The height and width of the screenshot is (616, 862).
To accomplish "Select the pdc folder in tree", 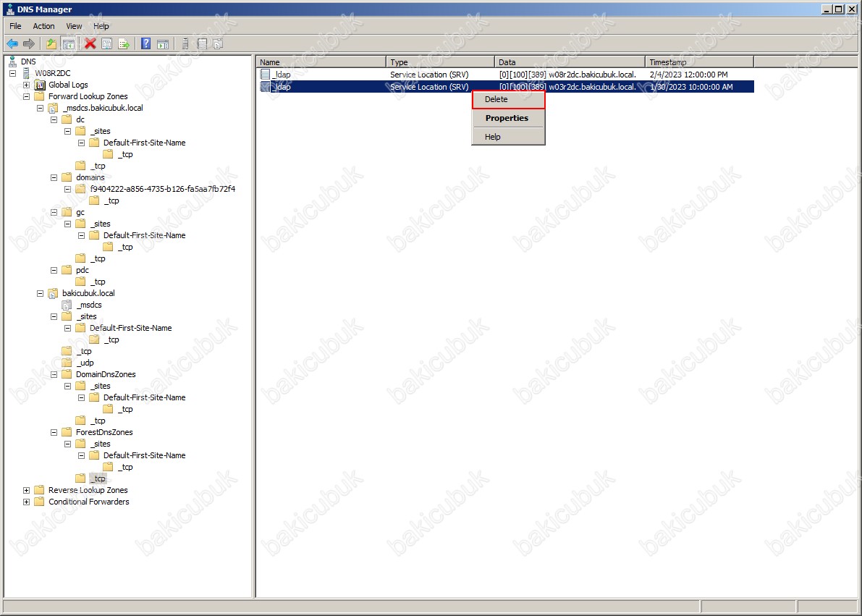I will click(x=83, y=270).
